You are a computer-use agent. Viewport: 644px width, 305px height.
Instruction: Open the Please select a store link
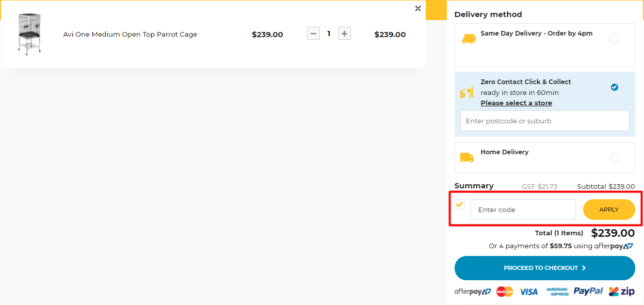(x=516, y=103)
